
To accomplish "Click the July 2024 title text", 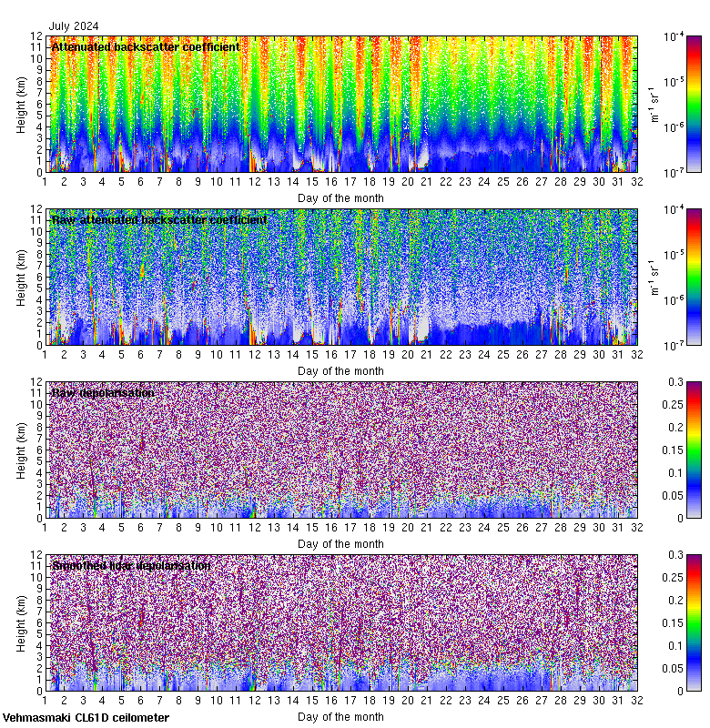I will pyautogui.click(x=75, y=26).
